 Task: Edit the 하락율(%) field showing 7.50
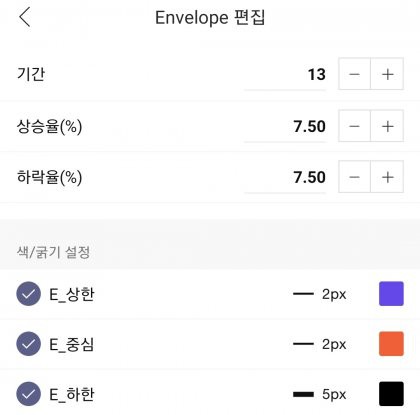pyautogui.click(x=285, y=177)
